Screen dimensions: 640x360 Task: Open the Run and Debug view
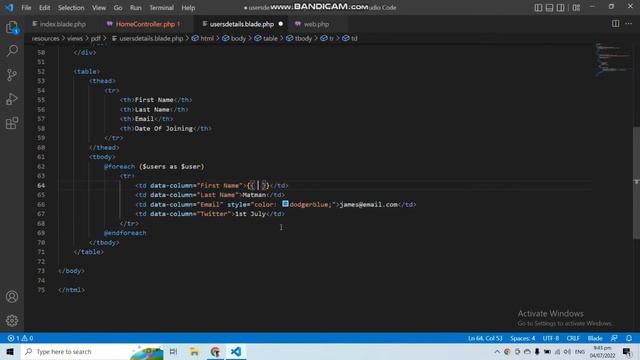tap(12, 99)
